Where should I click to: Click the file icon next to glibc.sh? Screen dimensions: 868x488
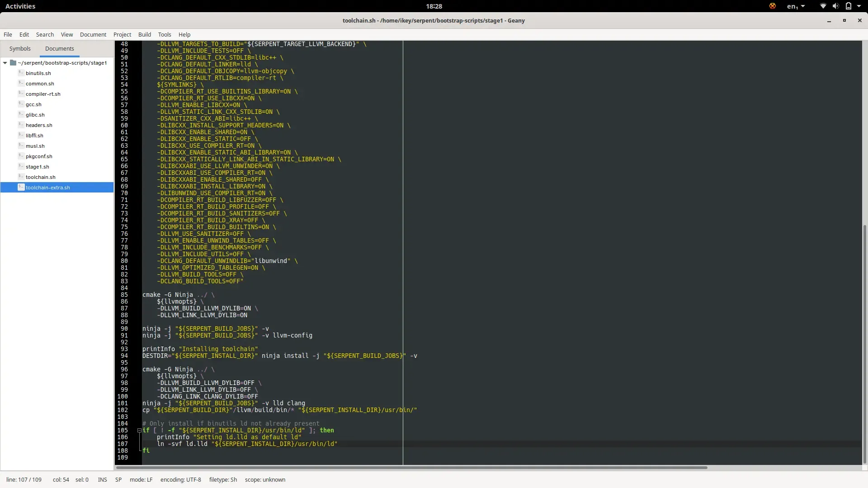21,114
